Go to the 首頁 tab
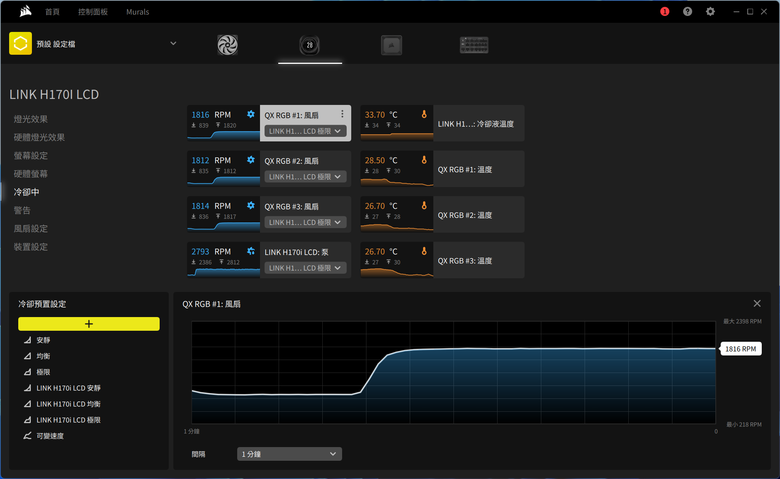Screen dimensions: 780x479 [52, 12]
